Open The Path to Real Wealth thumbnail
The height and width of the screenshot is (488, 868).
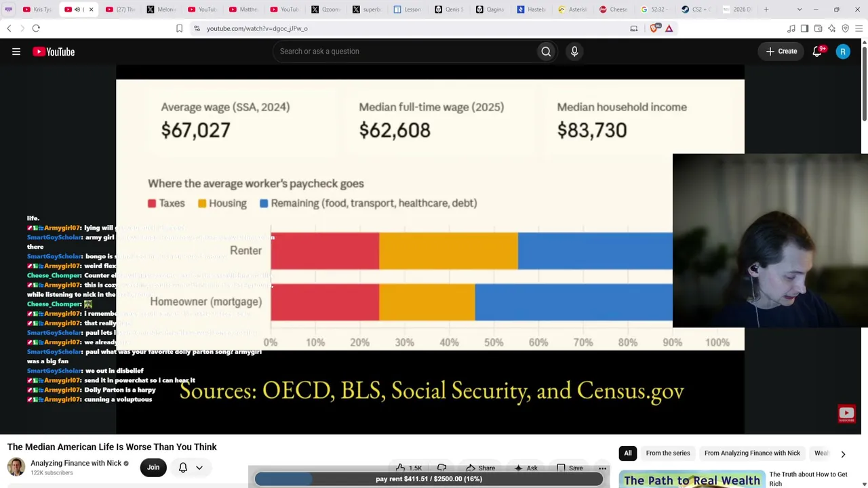[x=692, y=479]
